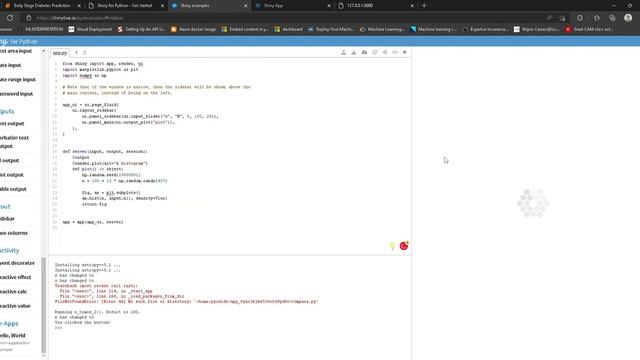Screen dimensions: 640x360
Task: Open the browser profile avatar
Action: point(628,18)
